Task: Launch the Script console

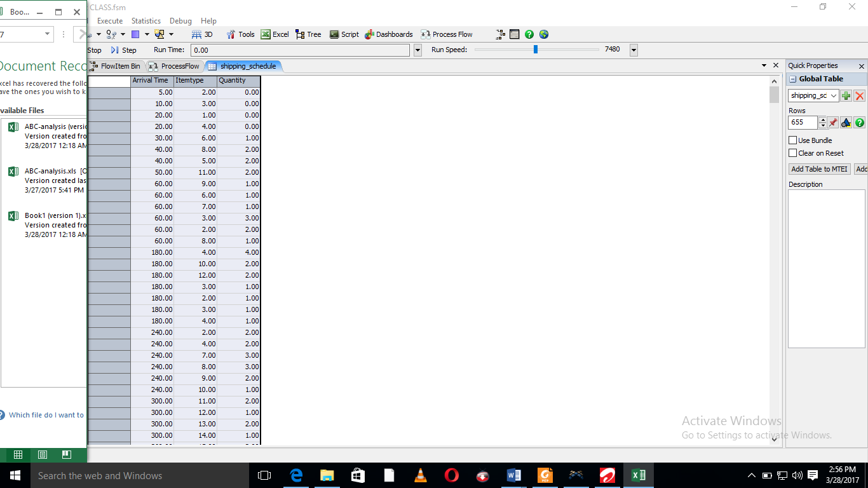Action: (344, 34)
